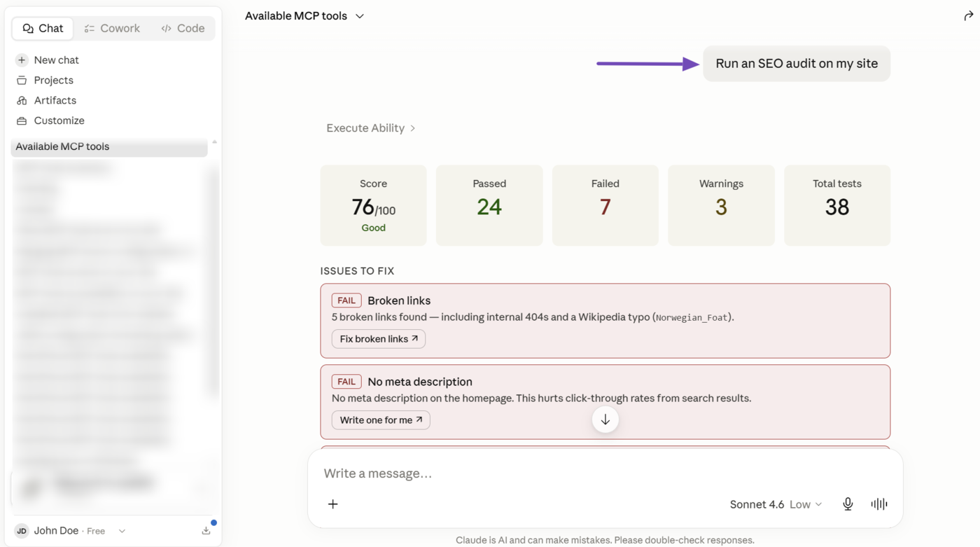This screenshot has height=547, width=980.
Task: Select Available MCP tools chat in sidebar
Action: tap(109, 146)
